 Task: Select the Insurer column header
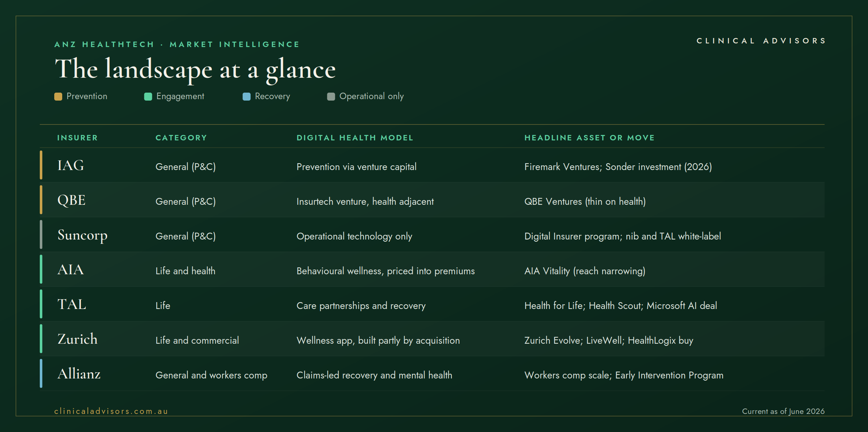pos(77,138)
